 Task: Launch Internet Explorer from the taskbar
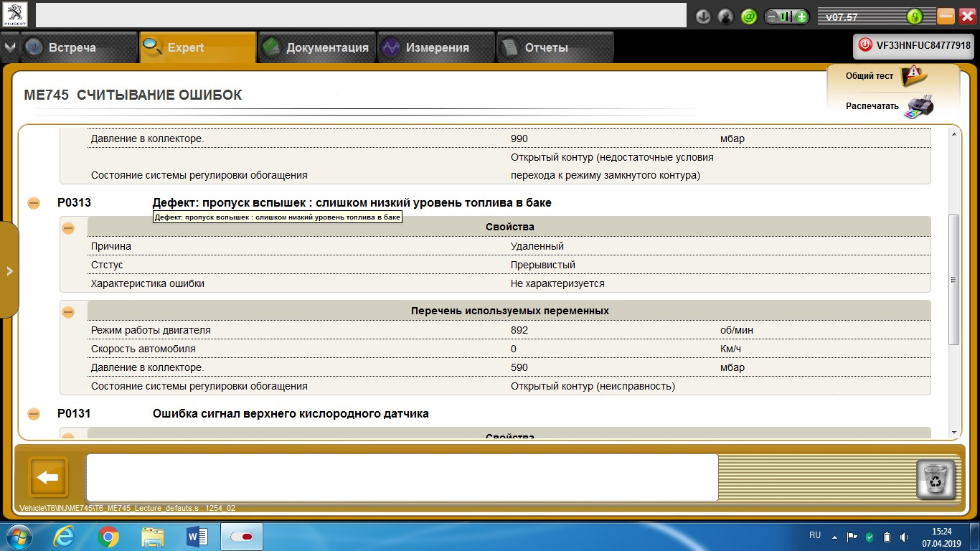[65, 537]
